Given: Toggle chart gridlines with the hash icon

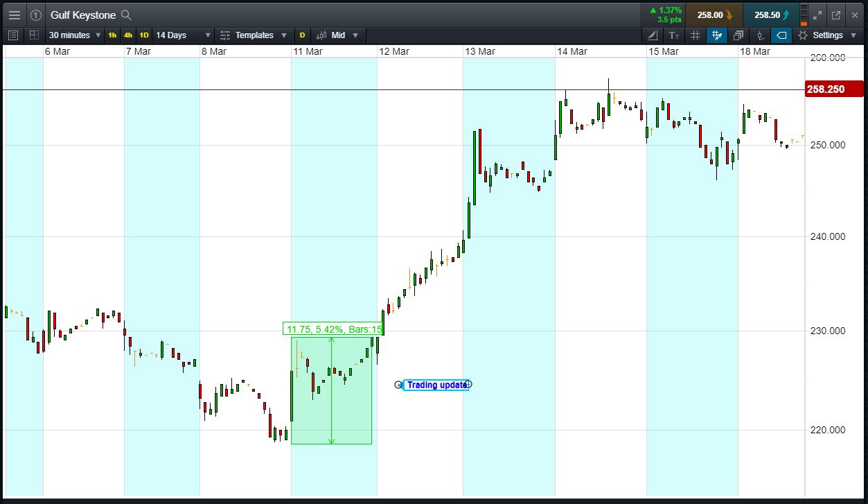Looking at the screenshot, I should [x=696, y=35].
